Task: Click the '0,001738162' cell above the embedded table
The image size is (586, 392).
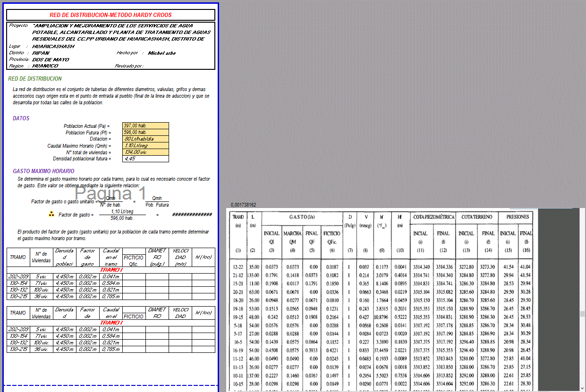Action: (x=244, y=205)
